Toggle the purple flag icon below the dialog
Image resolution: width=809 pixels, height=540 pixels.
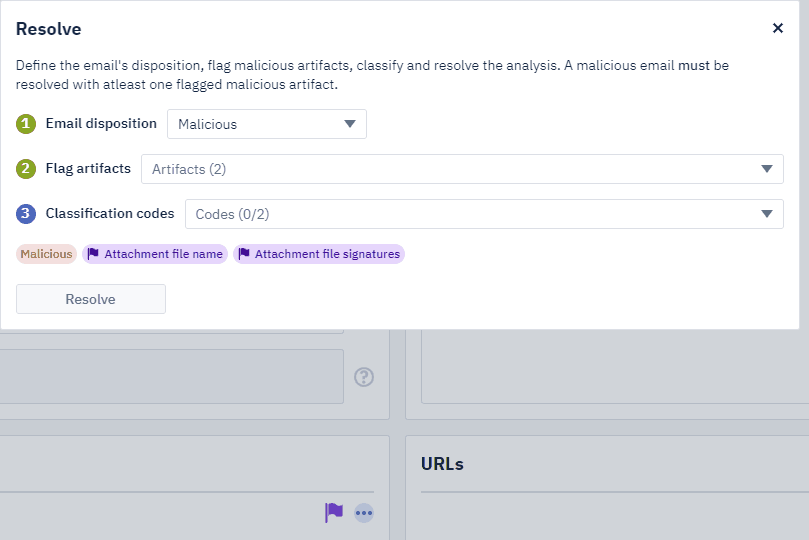pyautogui.click(x=334, y=512)
